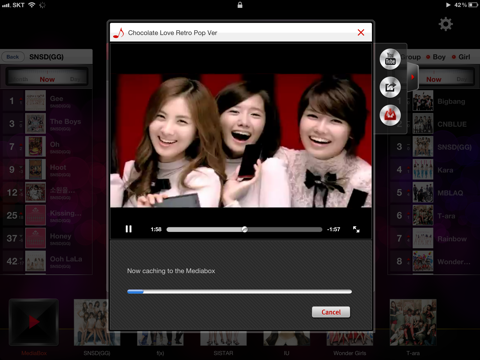Image resolution: width=480 pixels, height=360 pixels.
Task: Choose CNBLUE in artist chart
Action: click(x=433, y=124)
